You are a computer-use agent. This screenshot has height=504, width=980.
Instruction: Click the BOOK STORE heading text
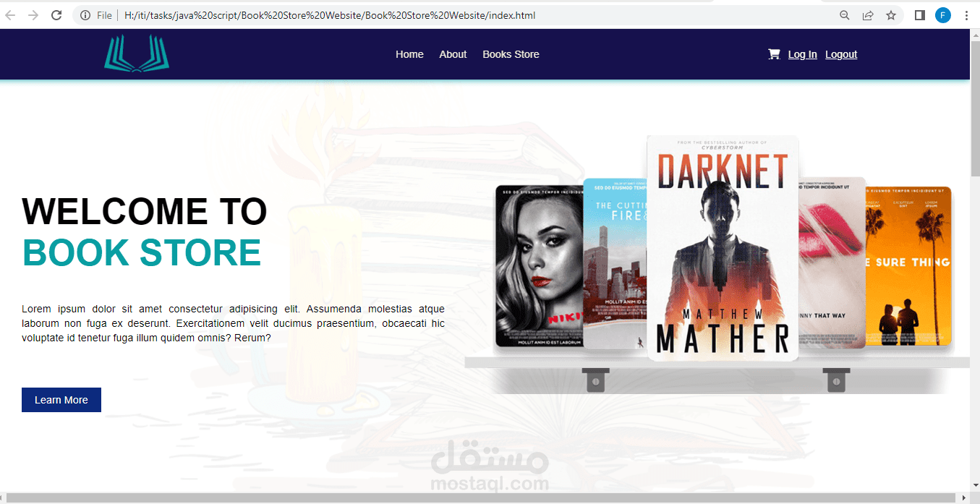(142, 252)
